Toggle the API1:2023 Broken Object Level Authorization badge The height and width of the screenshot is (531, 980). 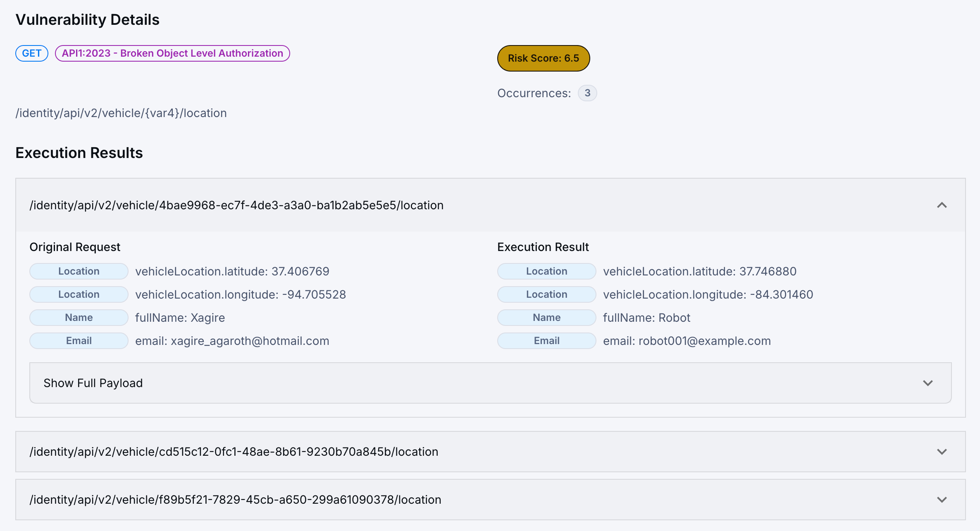(172, 53)
